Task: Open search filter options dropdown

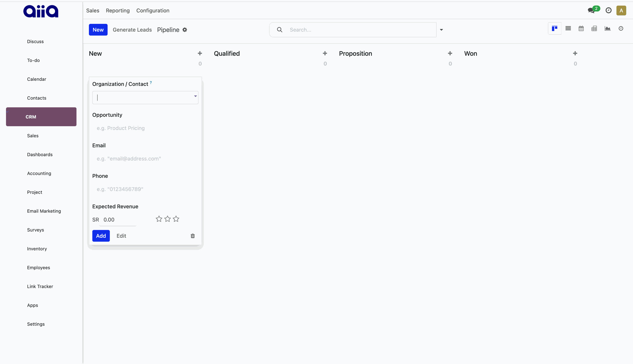Action: (441, 30)
